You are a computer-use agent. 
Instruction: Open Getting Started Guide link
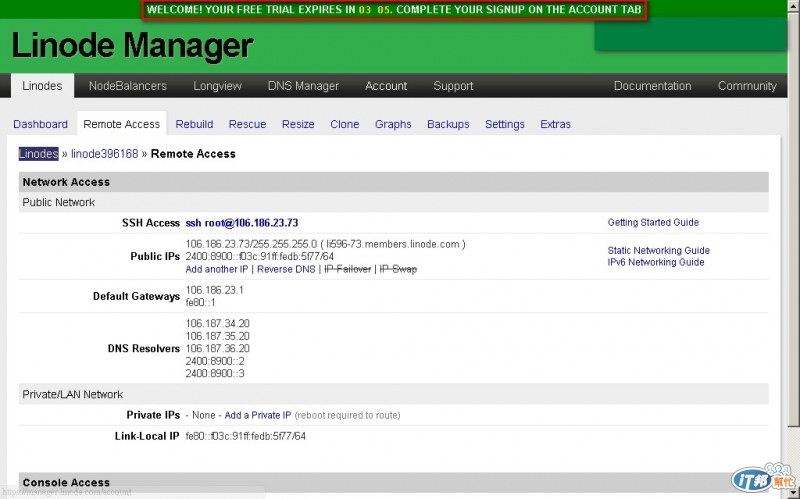click(x=653, y=222)
